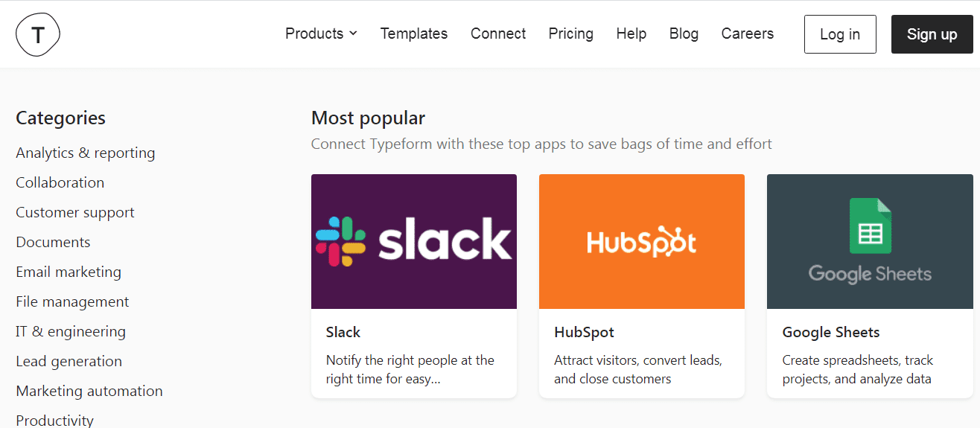This screenshot has width=980, height=428.
Task: Choose the Customer support category
Action: [75, 212]
